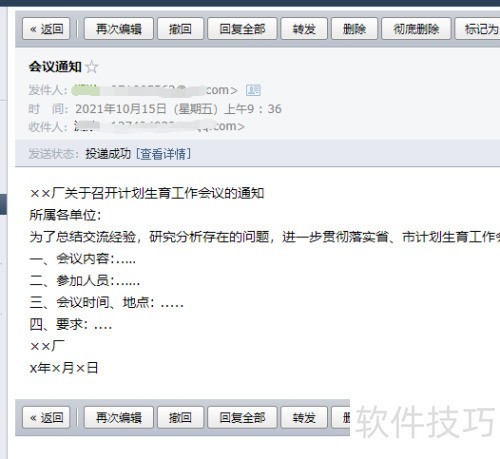Open 查看详情 delivery status link
This screenshot has width=500, height=459.
coord(164,154)
